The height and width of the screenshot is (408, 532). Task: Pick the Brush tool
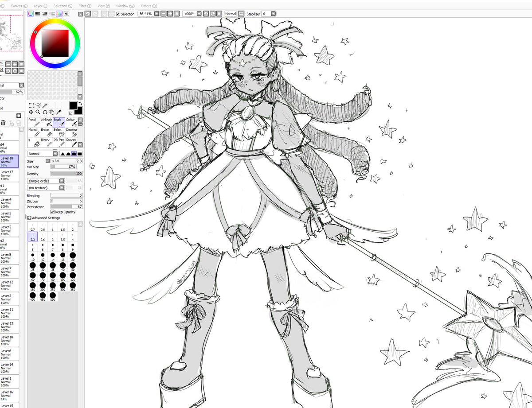tap(59, 122)
